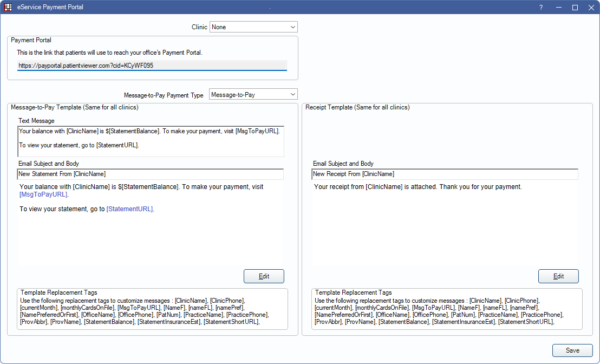Click inside the Text Message template box

[x=150, y=141]
